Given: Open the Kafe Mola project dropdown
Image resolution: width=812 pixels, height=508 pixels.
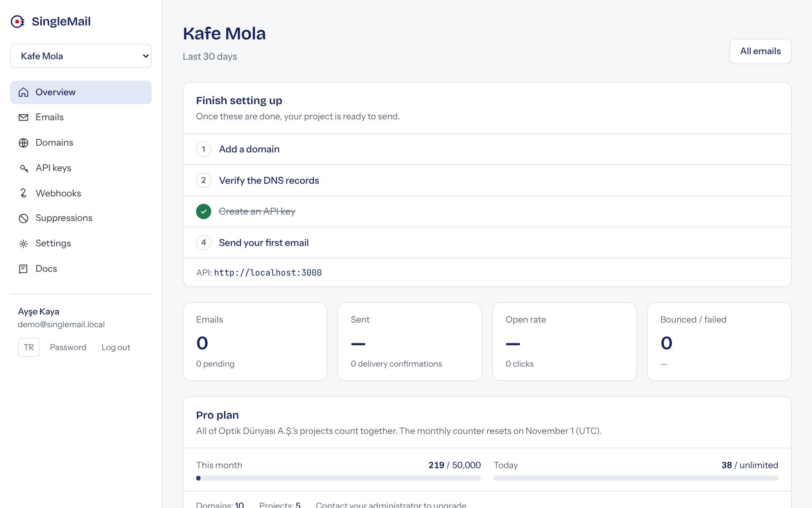Looking at the screenshot, I should (x=81, y=56).
